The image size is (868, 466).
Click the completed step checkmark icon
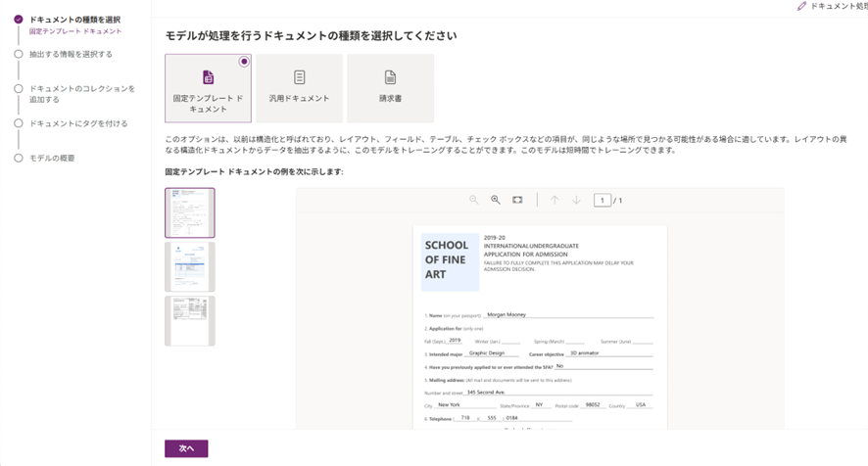[19, 20]
